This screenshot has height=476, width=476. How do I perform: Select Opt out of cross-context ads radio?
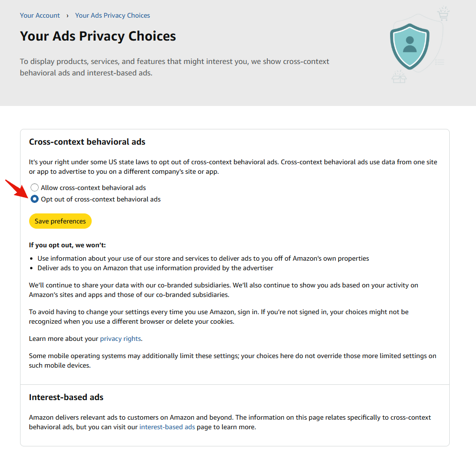pyautogui.click(x=34, y=199)
